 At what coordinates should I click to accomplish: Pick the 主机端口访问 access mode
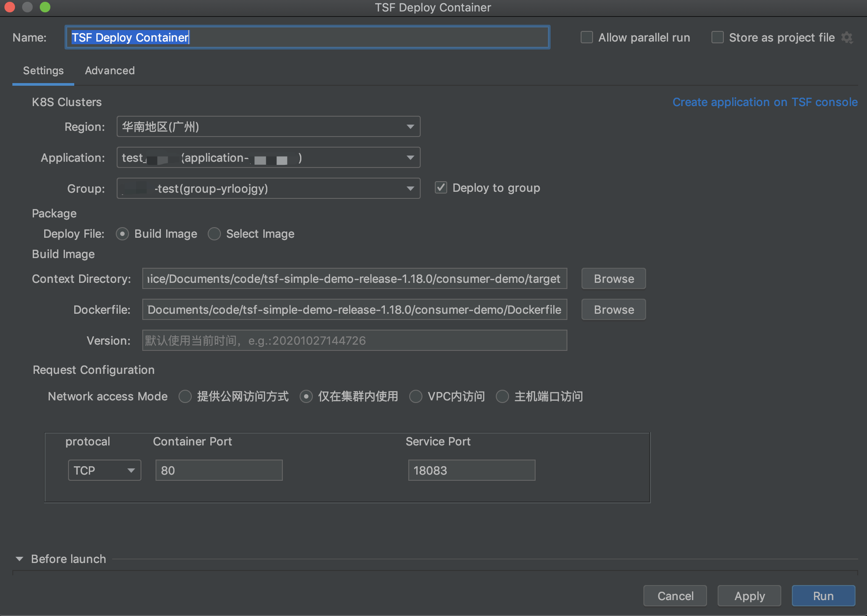[x=502, y=396]
